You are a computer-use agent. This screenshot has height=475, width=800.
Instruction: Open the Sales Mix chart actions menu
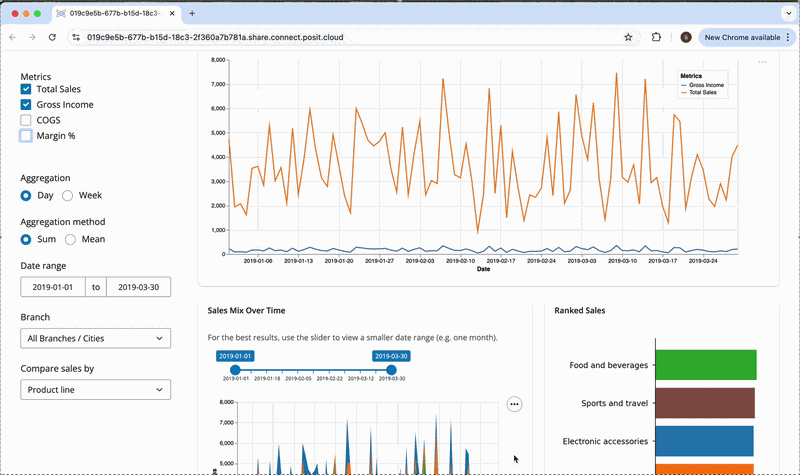tap(514, 404)
